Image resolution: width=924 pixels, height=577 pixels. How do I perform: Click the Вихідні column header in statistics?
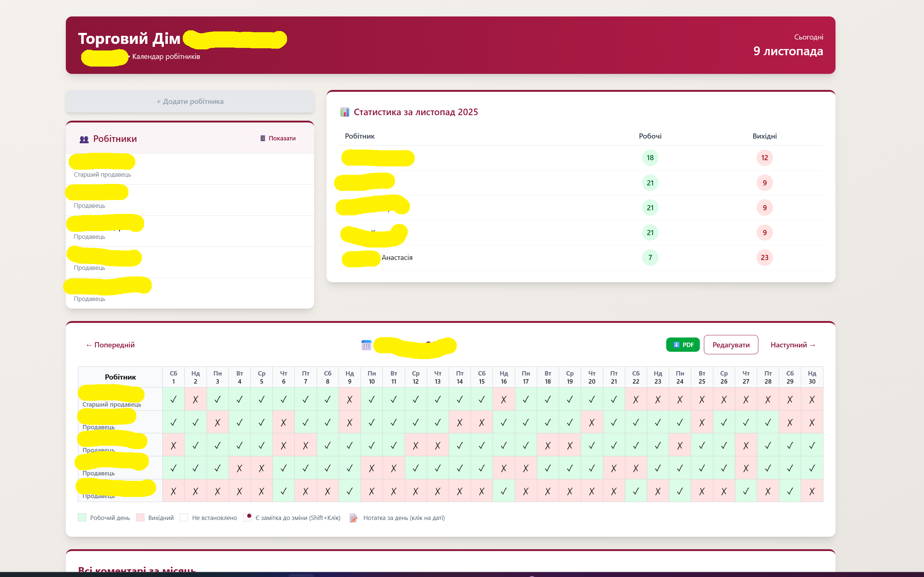pos(765,136)
